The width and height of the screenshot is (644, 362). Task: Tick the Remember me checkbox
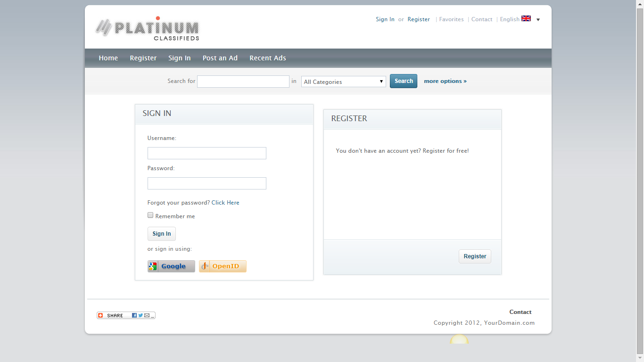[x=150, y=215]
